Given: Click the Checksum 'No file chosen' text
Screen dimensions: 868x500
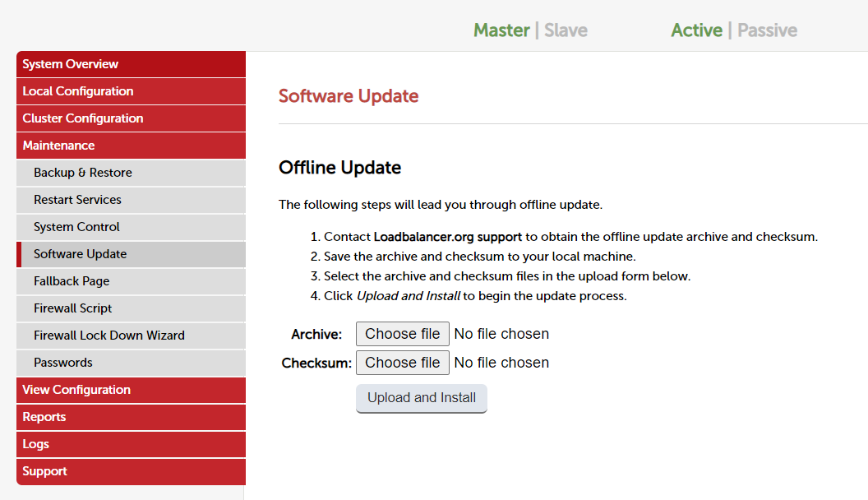Looking at the screenshot, I should click(501, 363).
